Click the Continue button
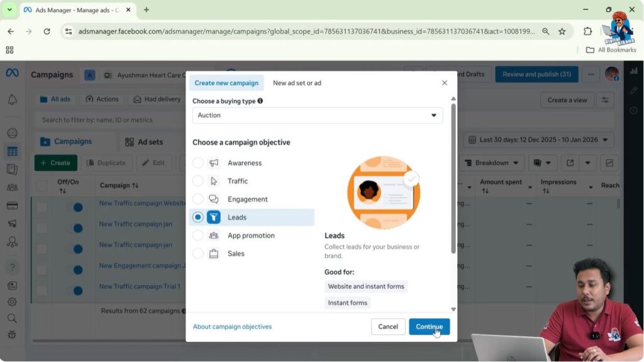This screenshot has width=644, height=362. (x=429, y=327)
